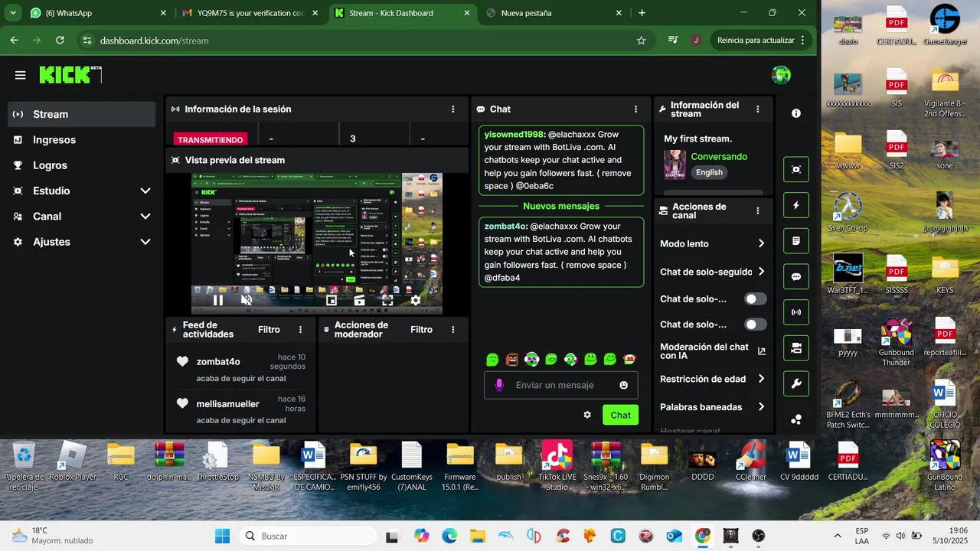The width and height of the screenshot is (980, 551).
Task: Click TRANSMITIENDO status badge
Action: 211,140
